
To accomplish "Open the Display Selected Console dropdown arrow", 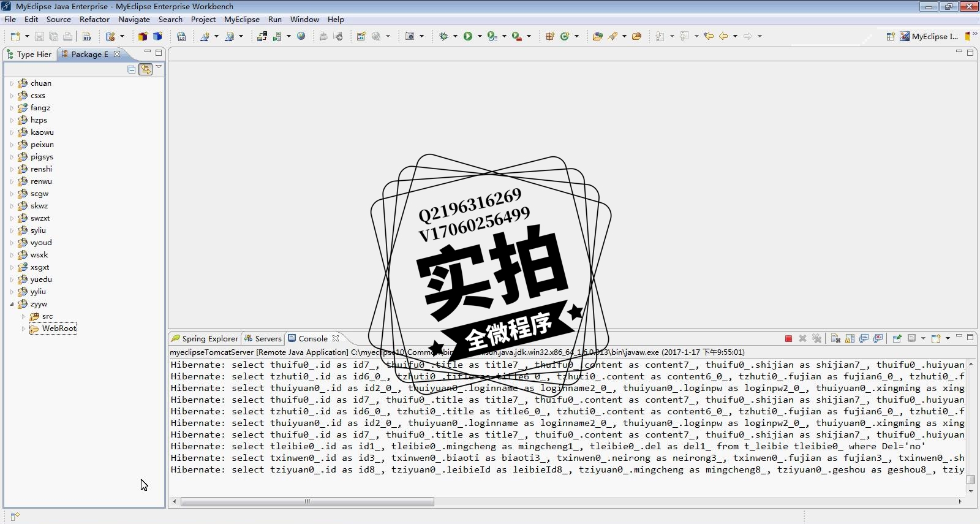I will pyautogui.click(x=923, y=338).
